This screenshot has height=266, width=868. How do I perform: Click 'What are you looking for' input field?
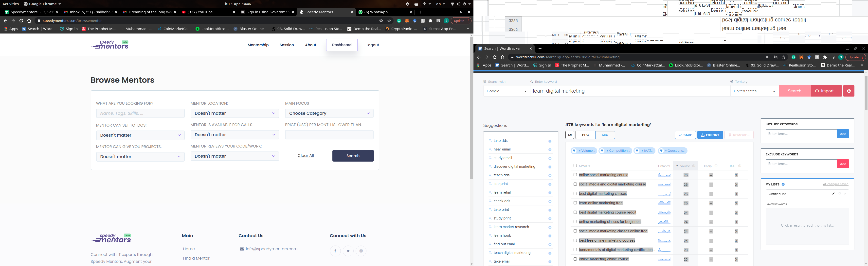tap(140, 113)
